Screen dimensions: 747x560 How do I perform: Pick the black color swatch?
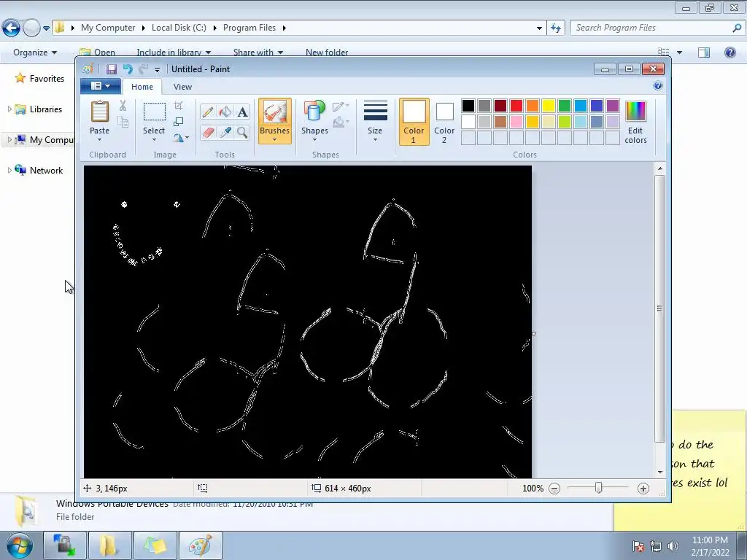[468, 106]
